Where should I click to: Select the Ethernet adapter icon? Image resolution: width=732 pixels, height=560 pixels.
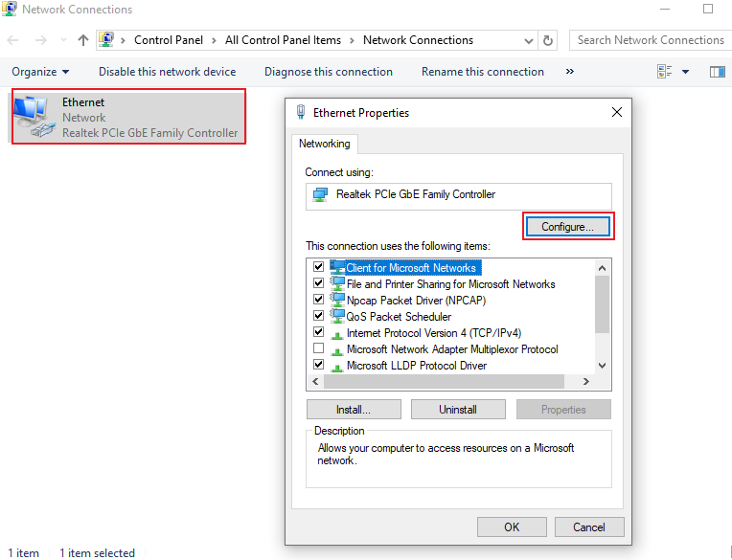coord(34,116)
